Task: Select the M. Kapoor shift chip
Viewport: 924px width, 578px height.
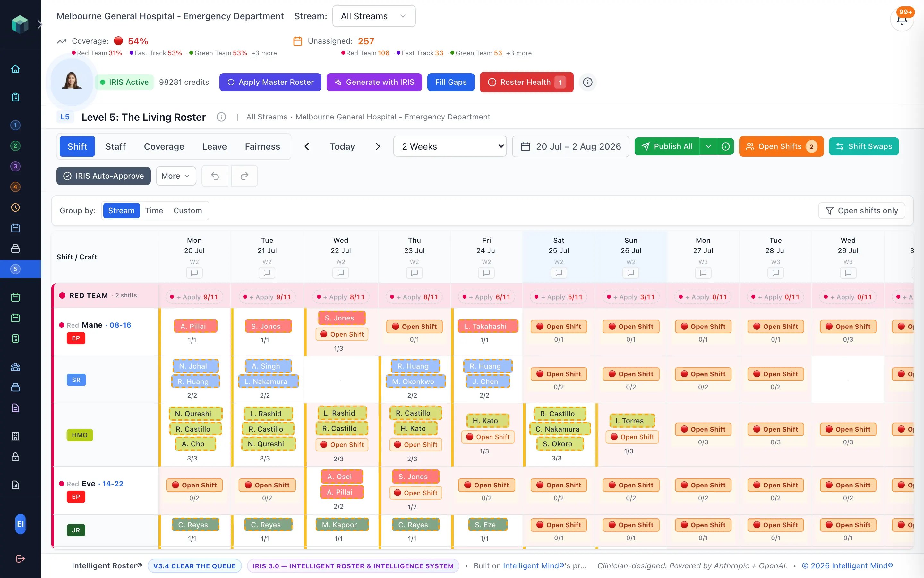Action: [342, 524]
